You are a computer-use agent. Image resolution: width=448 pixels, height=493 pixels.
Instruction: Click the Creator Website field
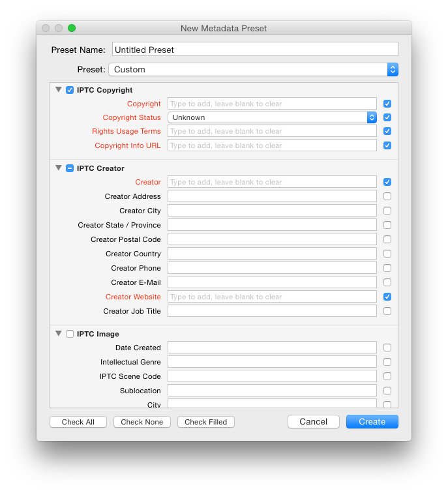(x=272, y=297)
